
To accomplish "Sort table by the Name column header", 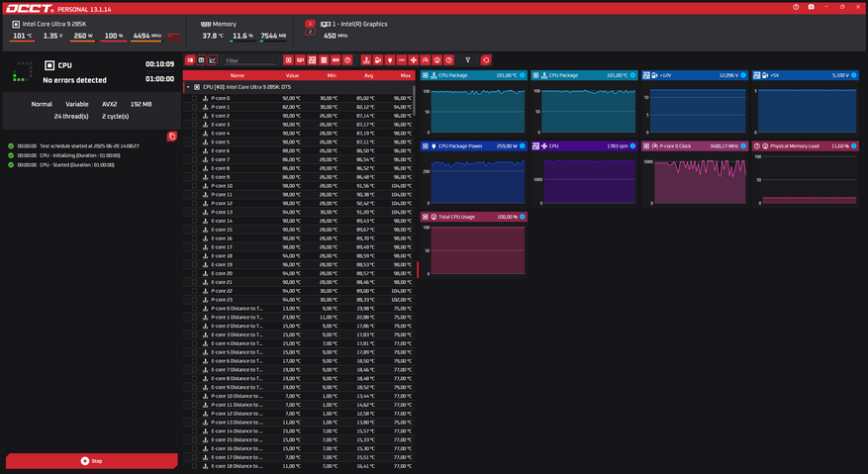I will tap(238, 75).
